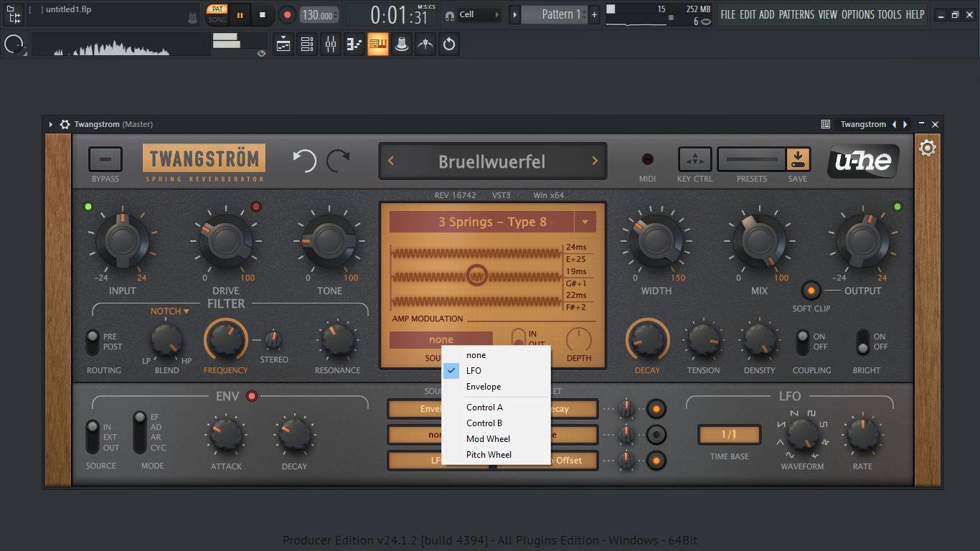Select 'Envelope' in the source menu
Image resolution: width=980 pixels, height=551 pixels.
[x=496, y=387]
